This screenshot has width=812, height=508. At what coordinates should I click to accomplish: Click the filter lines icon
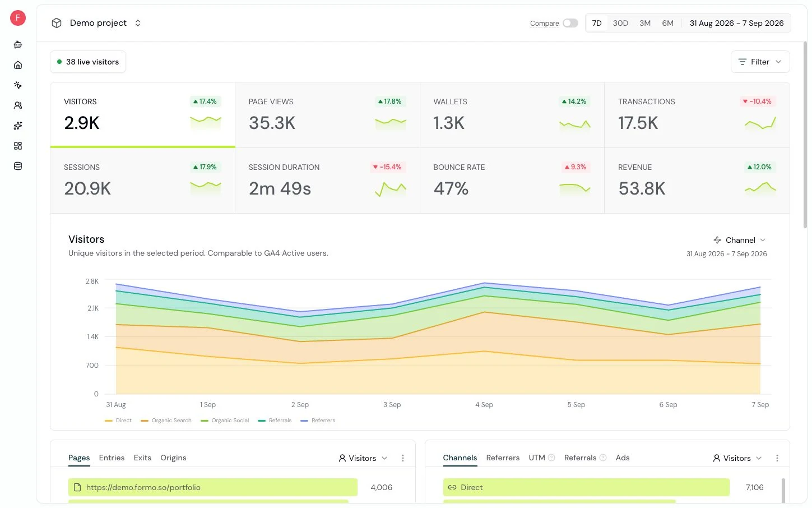tap(743, 62)
